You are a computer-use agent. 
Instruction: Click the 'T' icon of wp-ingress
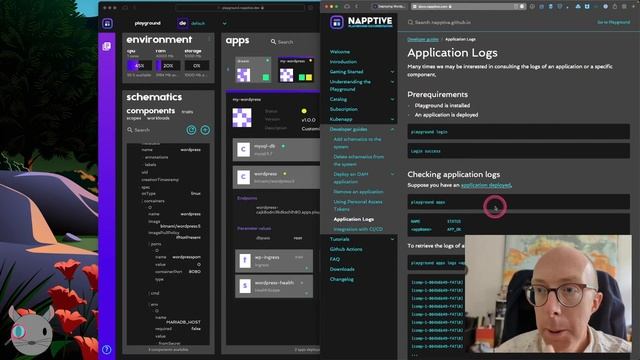245,260
